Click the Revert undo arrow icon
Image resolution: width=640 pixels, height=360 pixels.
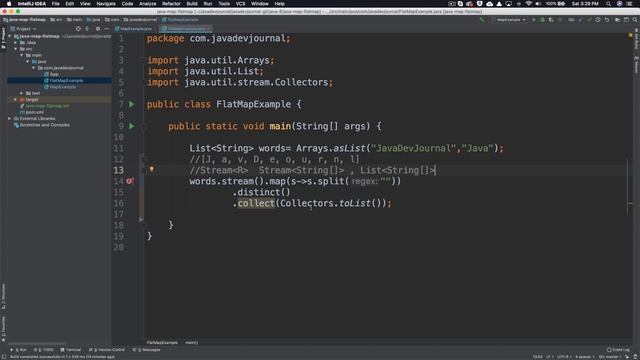click(x=607, y=20)
